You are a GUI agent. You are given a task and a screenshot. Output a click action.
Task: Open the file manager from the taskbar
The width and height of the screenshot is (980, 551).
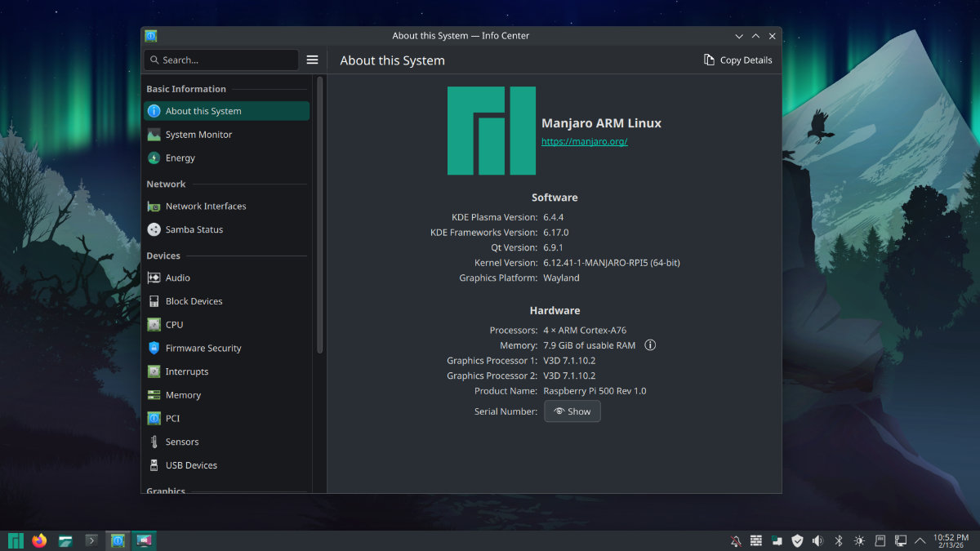pos(65,540)
